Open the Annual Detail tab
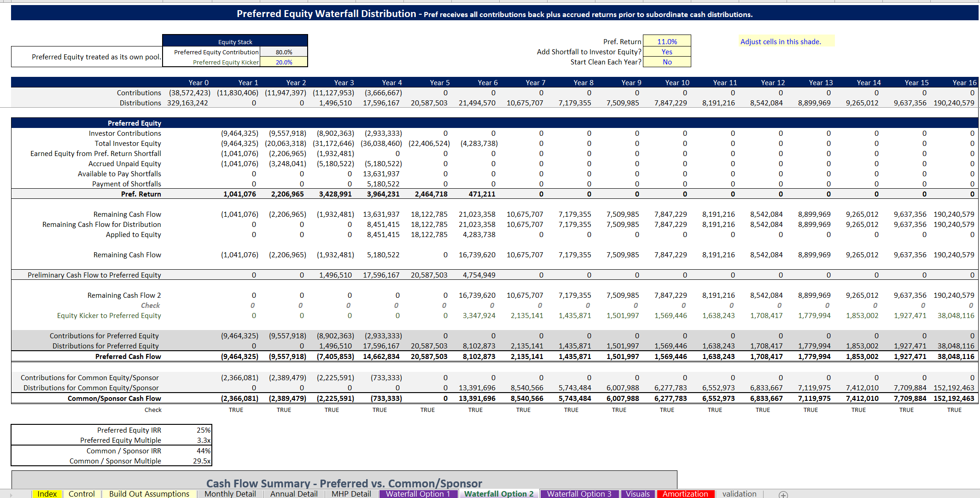The width and height of the screenshot is (980, 498). point(294,494)
